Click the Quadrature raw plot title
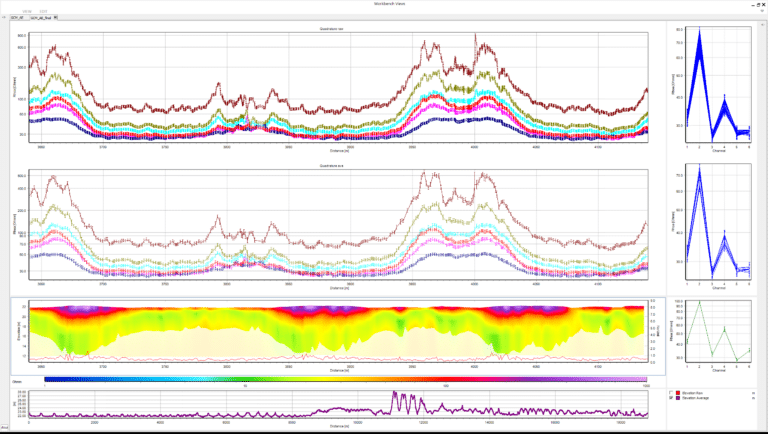 pyautogui.click(x=332, y=29)
